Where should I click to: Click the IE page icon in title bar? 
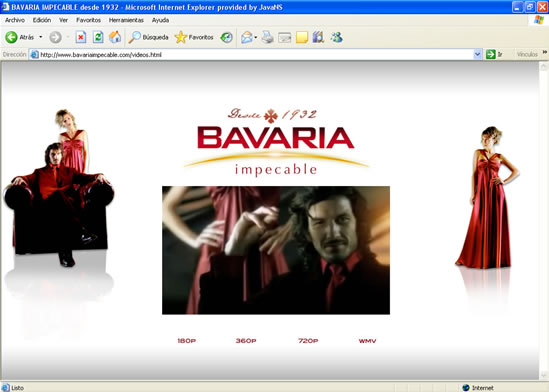tap(5, 7)
